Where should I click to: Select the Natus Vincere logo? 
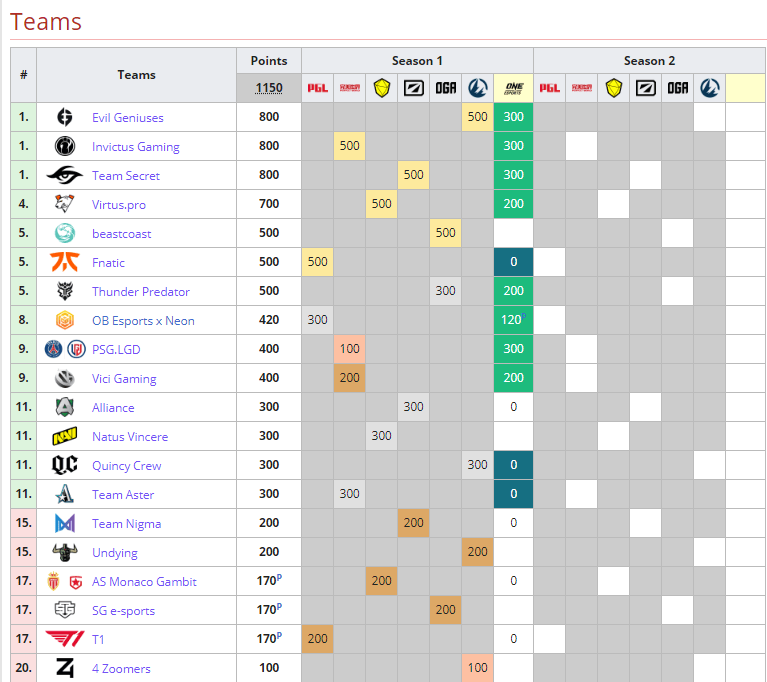click(x=64, y=437)
